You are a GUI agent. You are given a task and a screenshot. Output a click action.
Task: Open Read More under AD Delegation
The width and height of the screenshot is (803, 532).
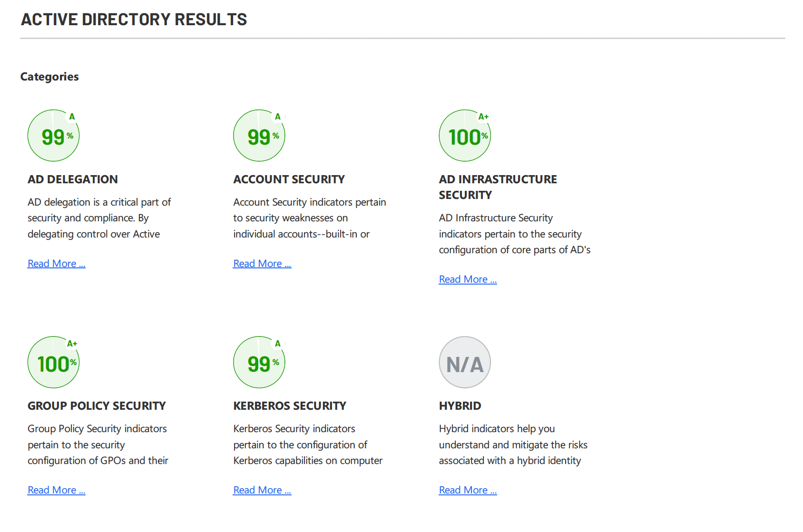[57, 264]
